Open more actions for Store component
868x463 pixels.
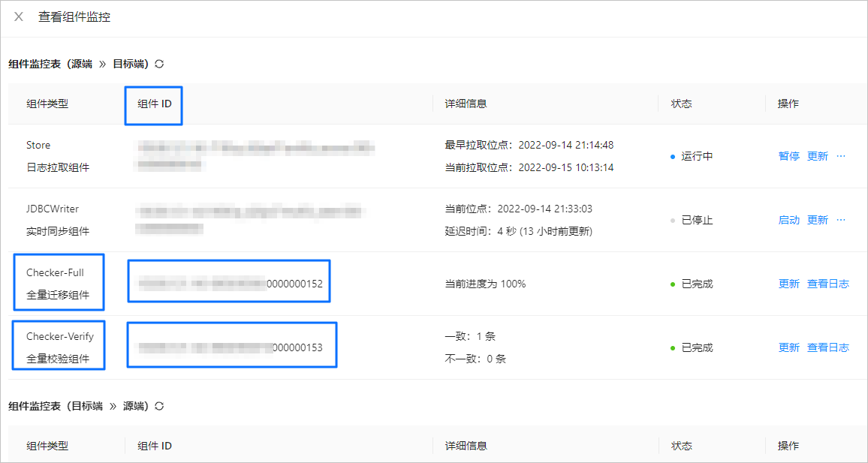841,156
